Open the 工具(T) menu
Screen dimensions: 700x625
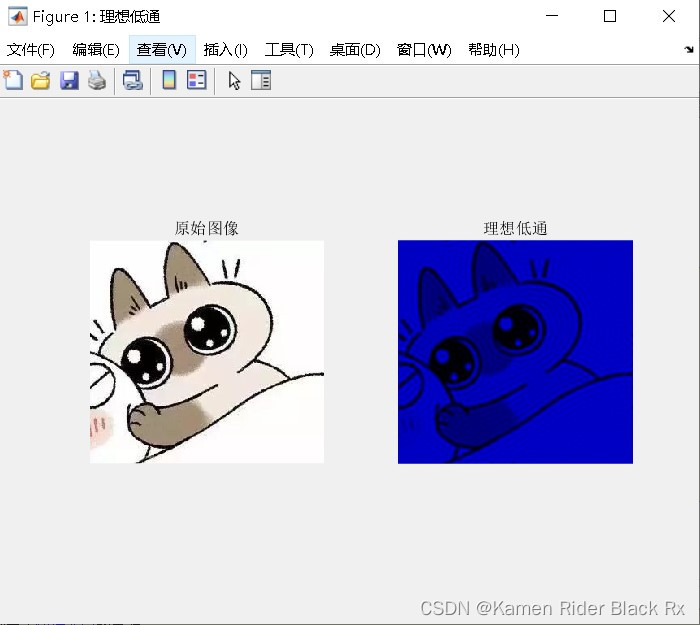(x=289, y=50)
